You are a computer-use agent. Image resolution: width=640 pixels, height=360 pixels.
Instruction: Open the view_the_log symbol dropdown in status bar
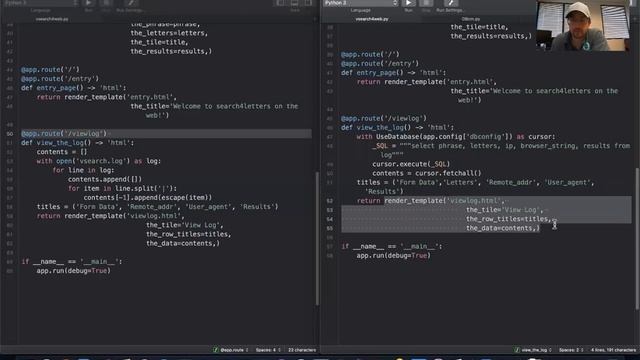point(533,350)
